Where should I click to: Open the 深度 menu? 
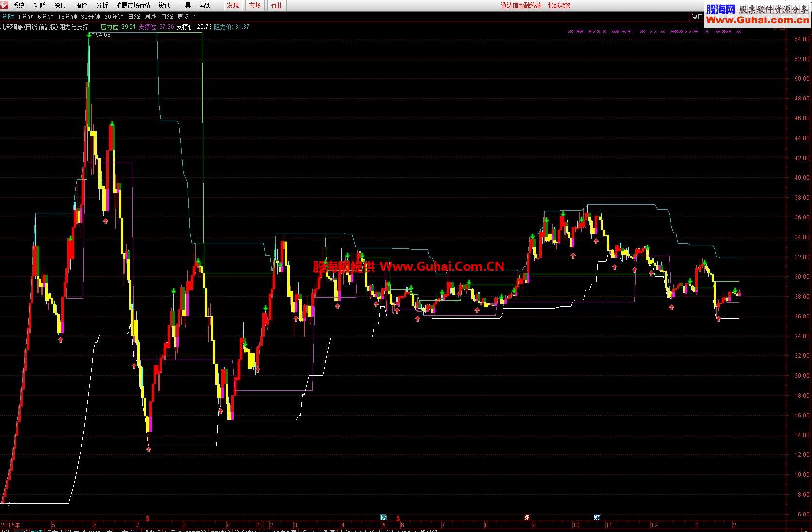point(61,5)
